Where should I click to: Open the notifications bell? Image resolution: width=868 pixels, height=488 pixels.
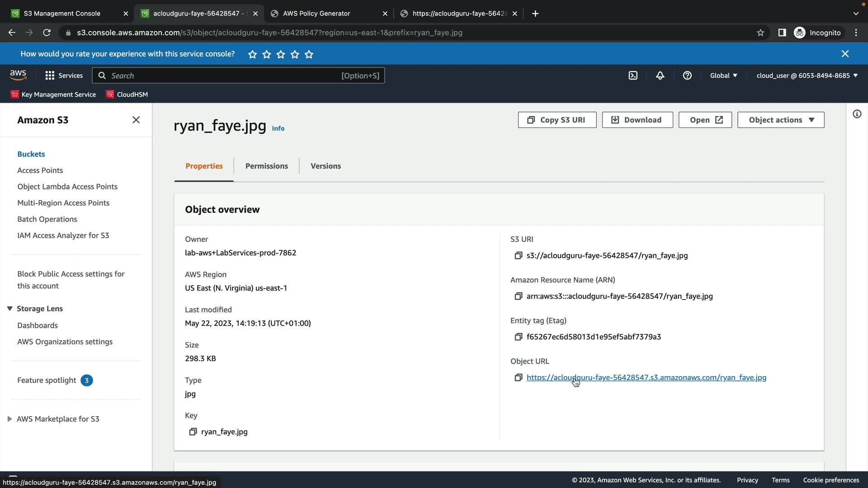tap(660, 75)
